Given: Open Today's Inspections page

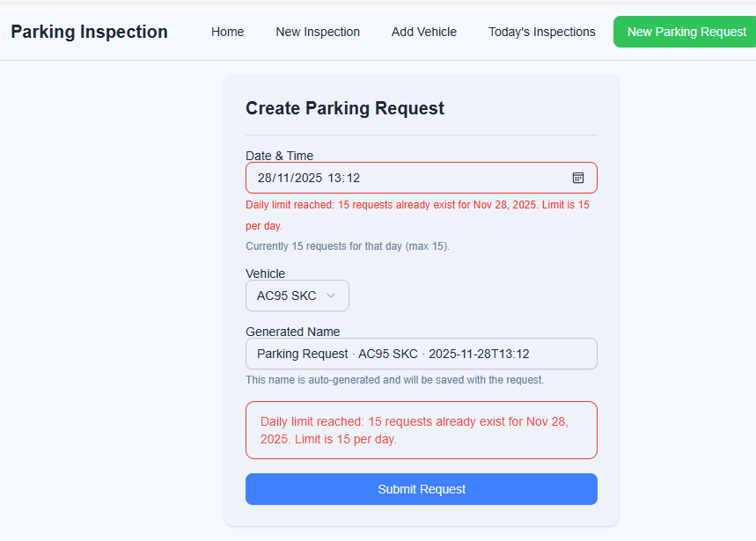Looking at the screenshot, I should pos(541,32).
